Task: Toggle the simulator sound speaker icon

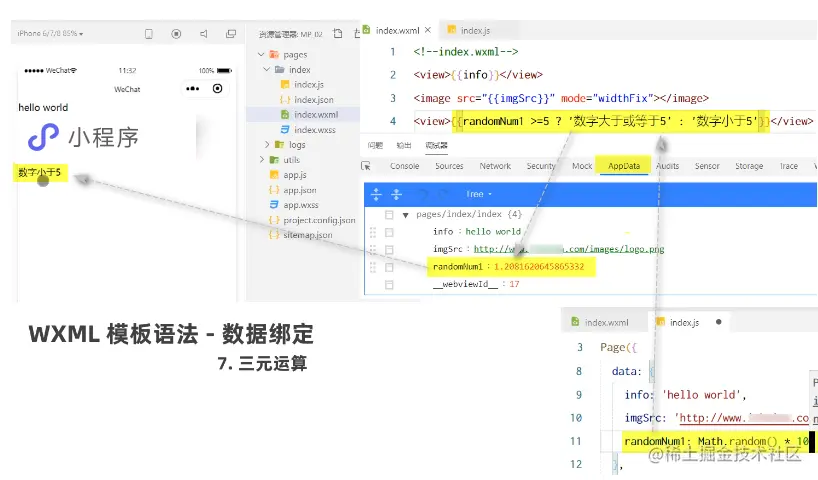Action: tap(203, 34)
